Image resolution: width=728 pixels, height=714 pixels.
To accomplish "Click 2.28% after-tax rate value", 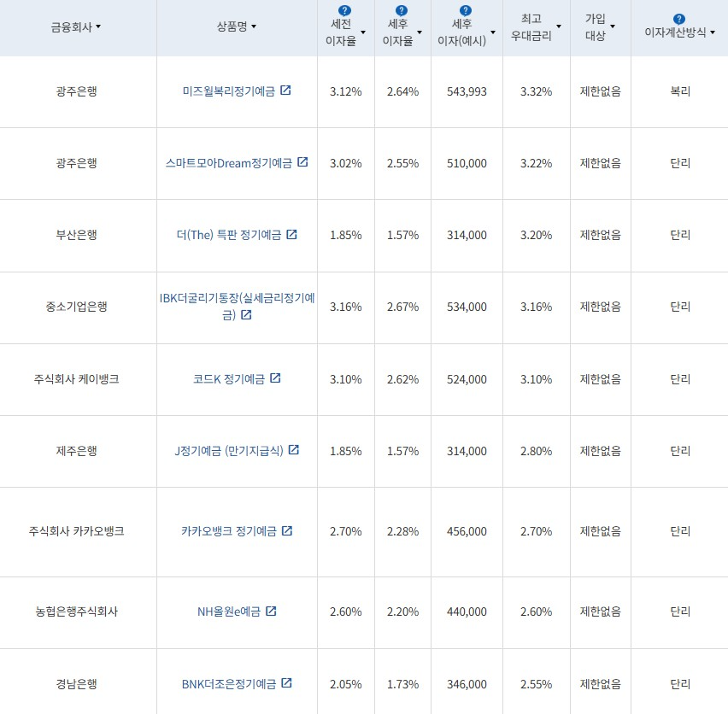I will click(x=403, y=531).
